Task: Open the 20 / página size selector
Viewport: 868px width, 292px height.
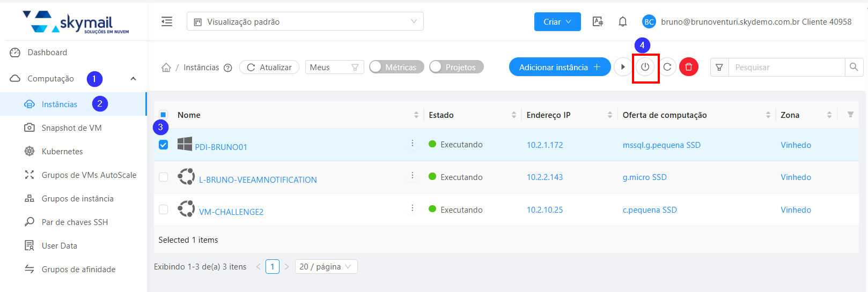Action: pyautogui.click(x=326, y=266)
